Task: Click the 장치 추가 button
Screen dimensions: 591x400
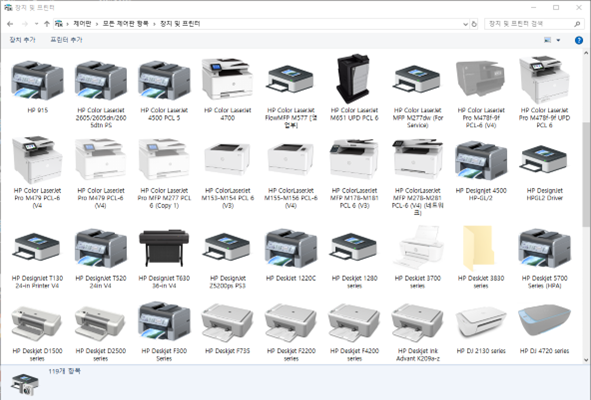Action: click(22, 40)
